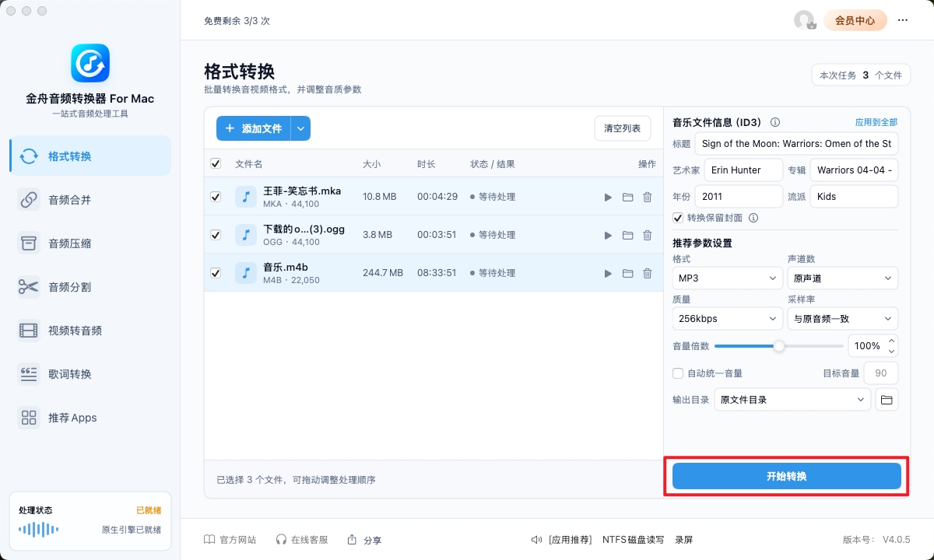The height and width of the screenshot is (560, 934).
Task: Open folder for 下载的o...(3).ogg
Action: (x=627, y=236)
